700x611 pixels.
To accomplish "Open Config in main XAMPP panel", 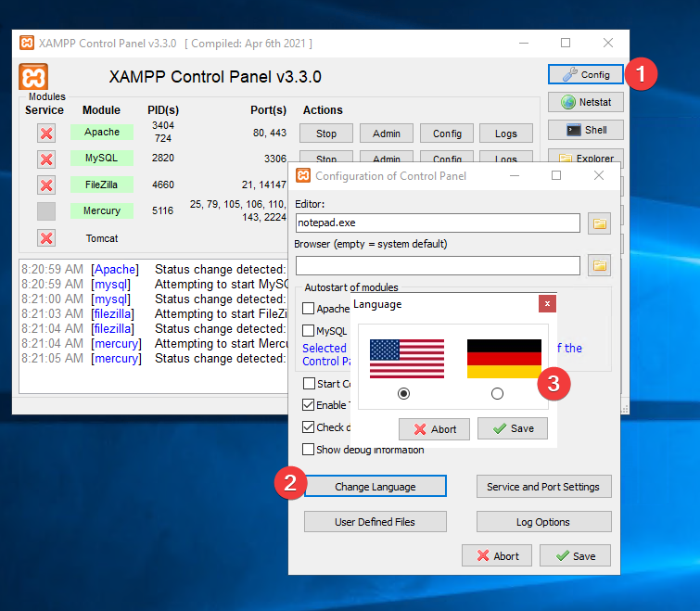I will click(x=585, y=74).
